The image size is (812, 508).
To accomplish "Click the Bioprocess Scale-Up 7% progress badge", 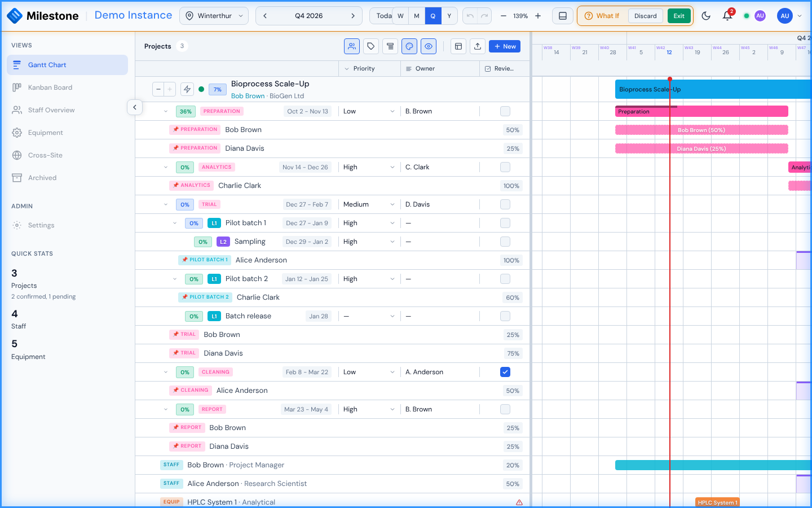I will (217, 89).
